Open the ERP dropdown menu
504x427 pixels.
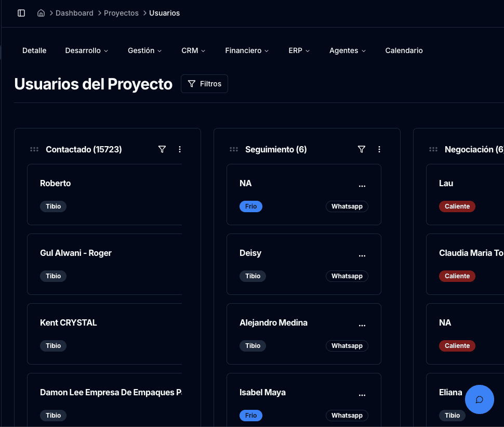(x=299, y=50)
